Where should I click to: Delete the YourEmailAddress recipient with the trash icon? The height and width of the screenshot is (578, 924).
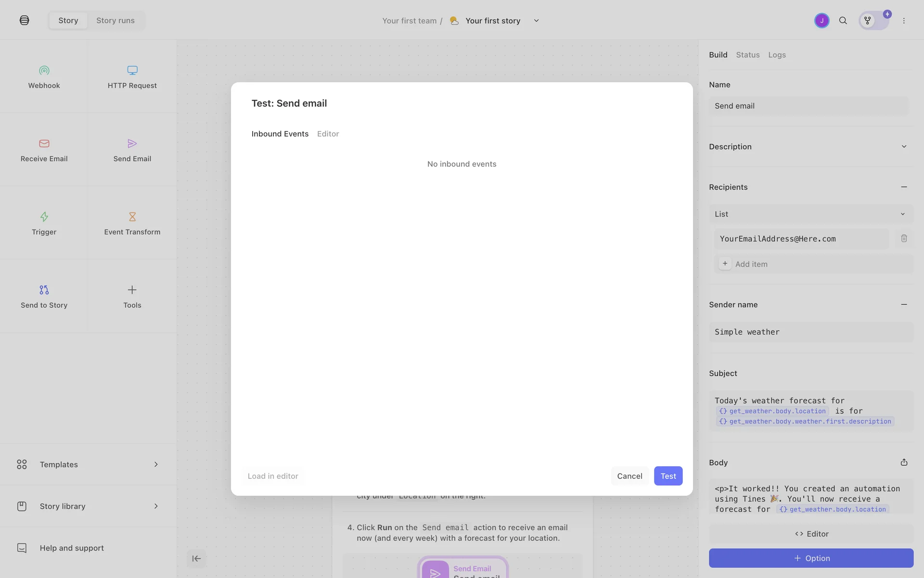pyautogui.click(x=904, y=238)
